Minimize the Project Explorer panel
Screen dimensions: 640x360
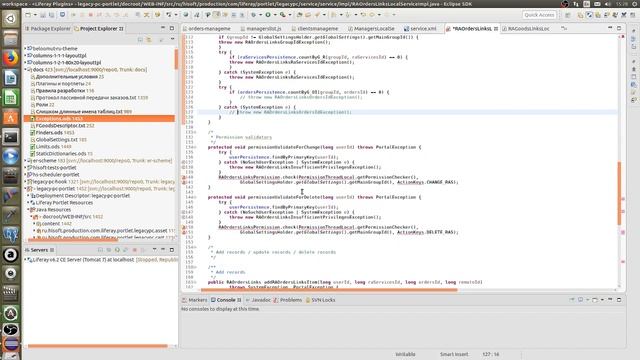tap(163, 28)
